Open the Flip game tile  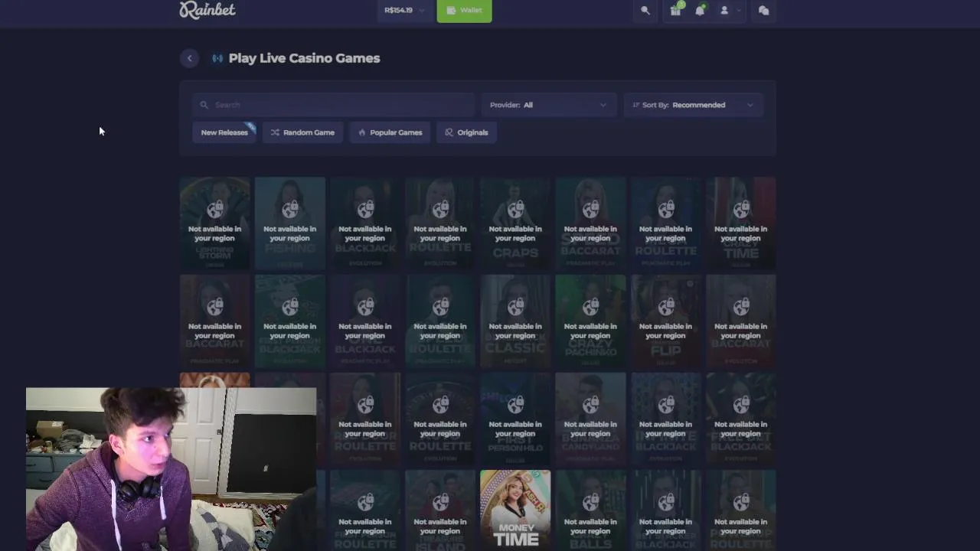pyautogui.click(x=665, y=321)
